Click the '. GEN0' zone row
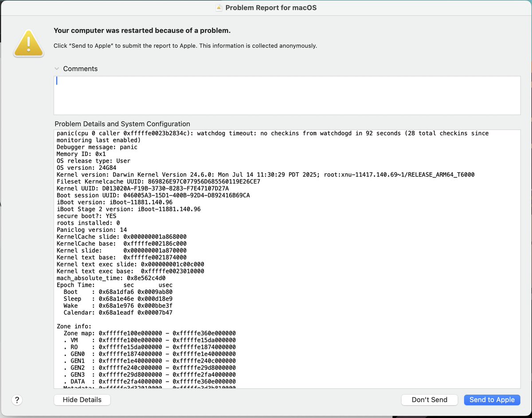This screenshot has height=418, width=532. [x=149, y=354]
